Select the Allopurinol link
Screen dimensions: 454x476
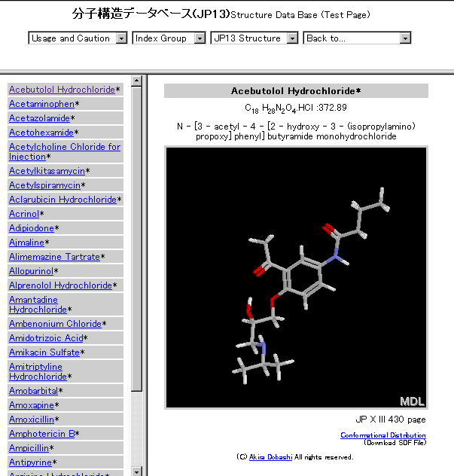point(31,271)
